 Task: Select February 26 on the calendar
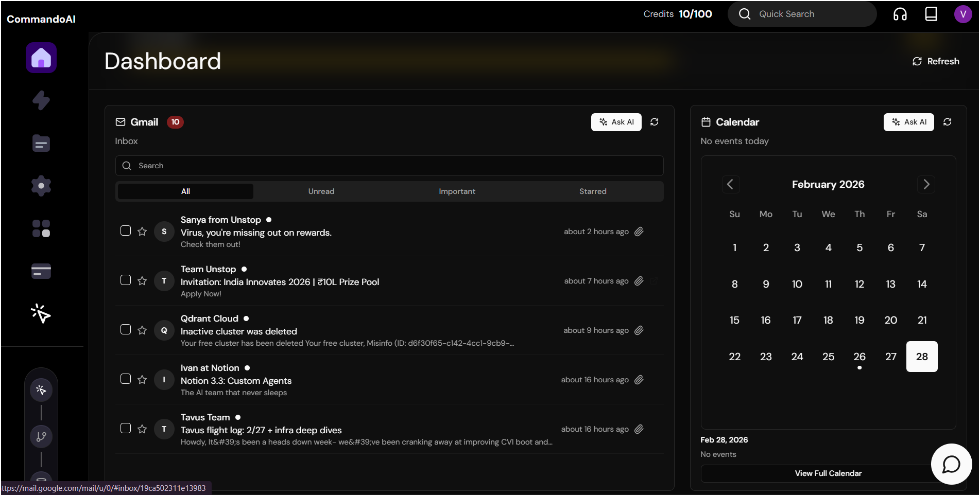pyautogui.click(x=859, y=357)
